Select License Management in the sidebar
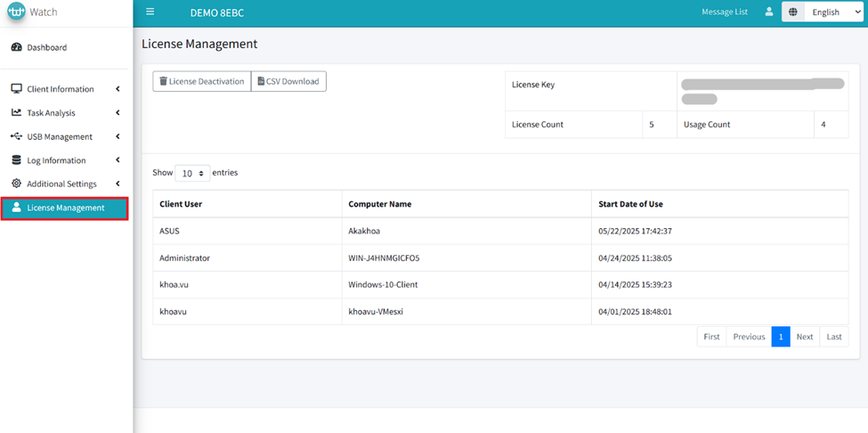Screen dimensions: 868x433 [x=64, y=208]
